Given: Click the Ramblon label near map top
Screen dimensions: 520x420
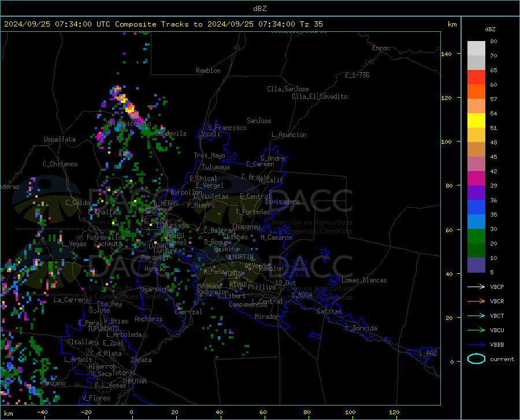Looking at the screenshot, I should click(208, 70).
